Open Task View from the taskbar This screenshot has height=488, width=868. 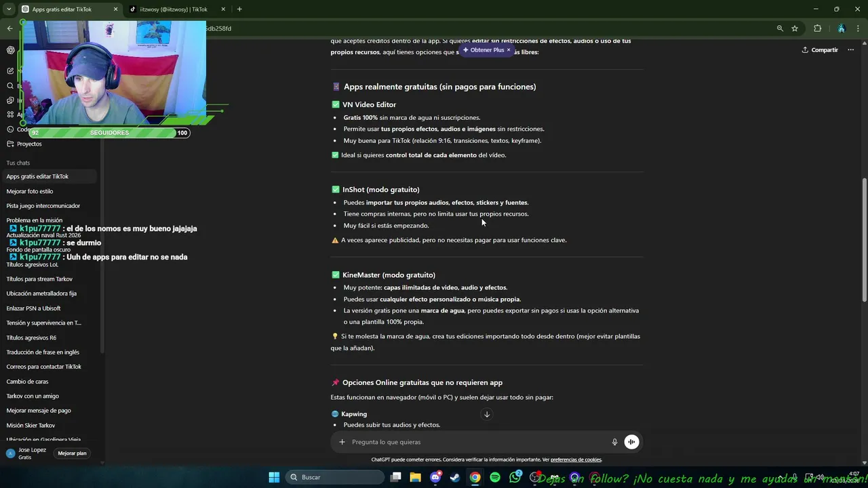tap(396, 477)
